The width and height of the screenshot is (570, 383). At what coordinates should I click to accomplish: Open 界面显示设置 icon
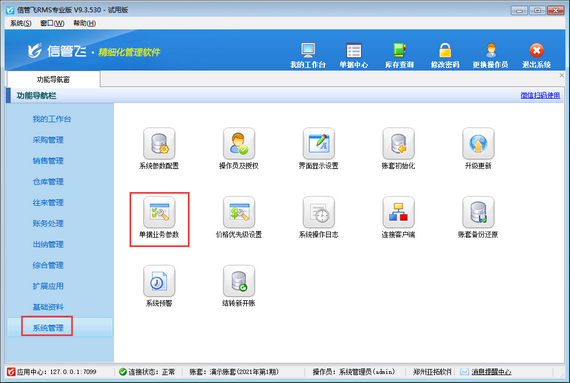319,144
